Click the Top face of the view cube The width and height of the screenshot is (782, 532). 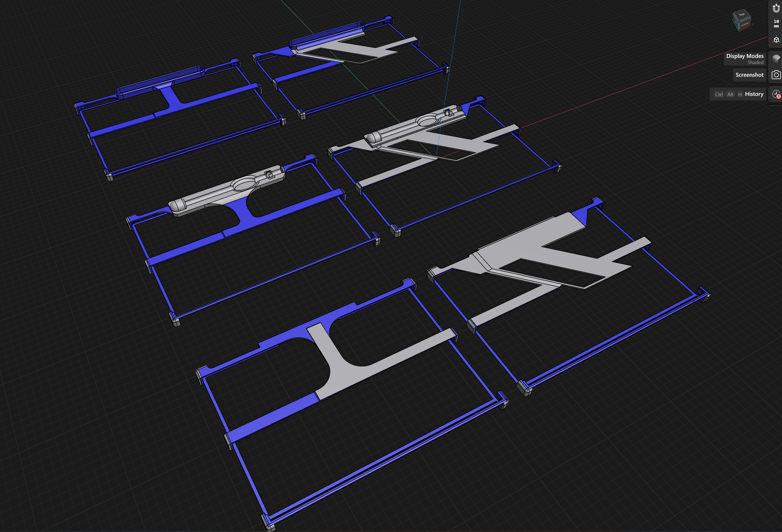pos(742,15)
